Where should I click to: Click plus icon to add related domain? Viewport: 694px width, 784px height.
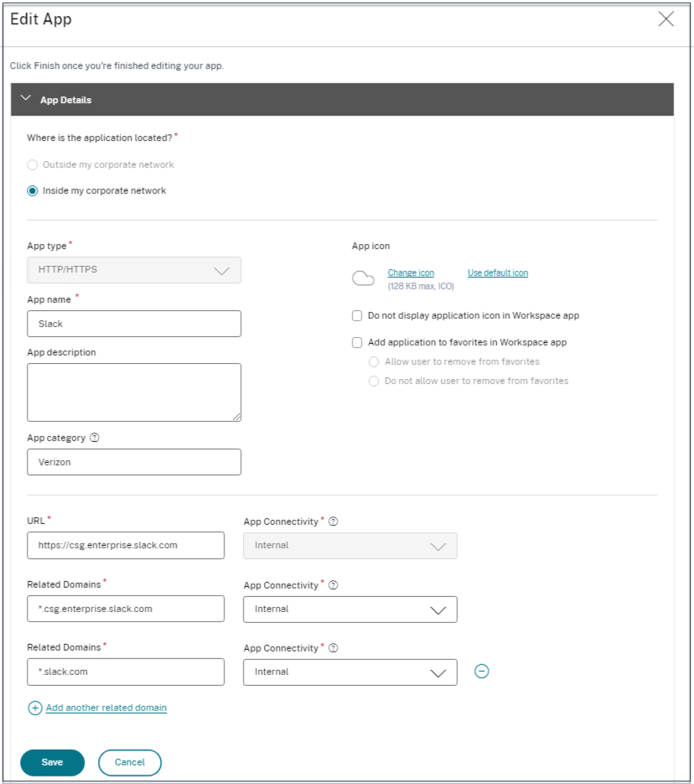pyautogui.click(x=35, y=708)
